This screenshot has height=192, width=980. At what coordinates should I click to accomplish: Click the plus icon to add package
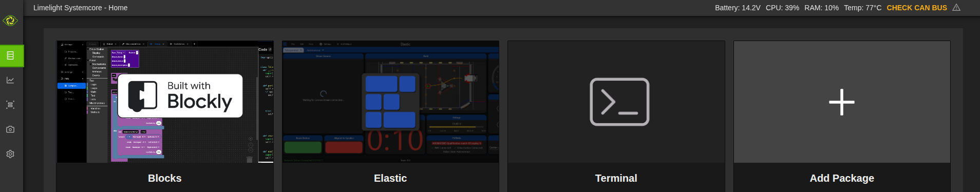(842, 102)
